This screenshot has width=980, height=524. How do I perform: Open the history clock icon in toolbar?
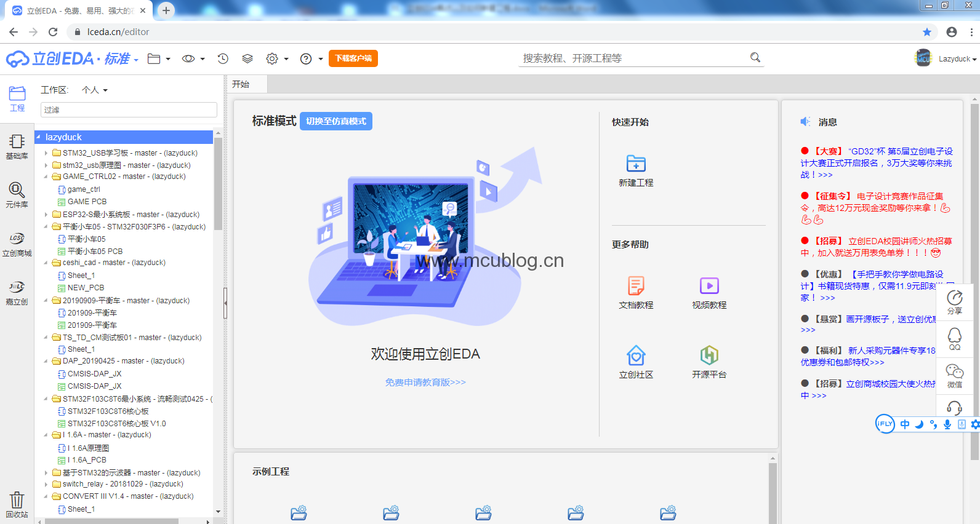223,58
